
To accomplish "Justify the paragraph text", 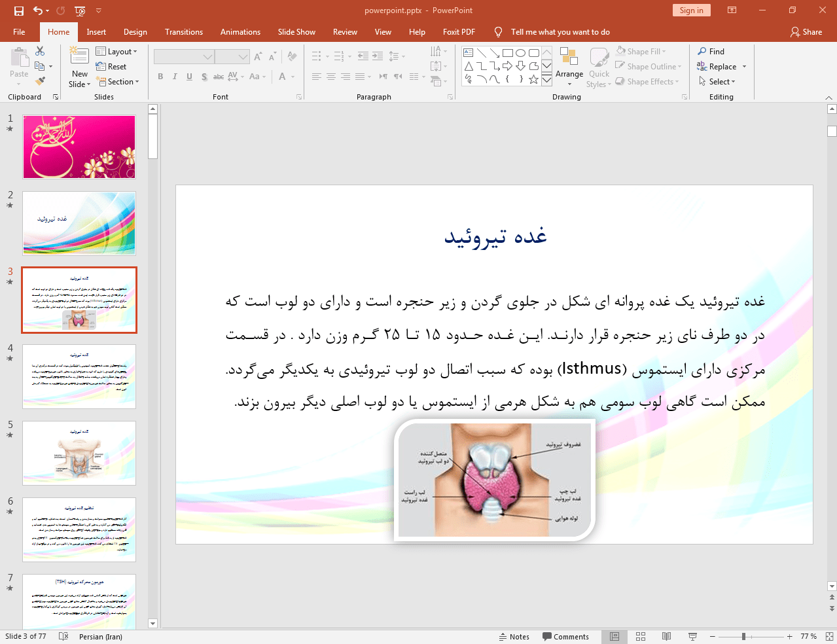I will point(360,77).
